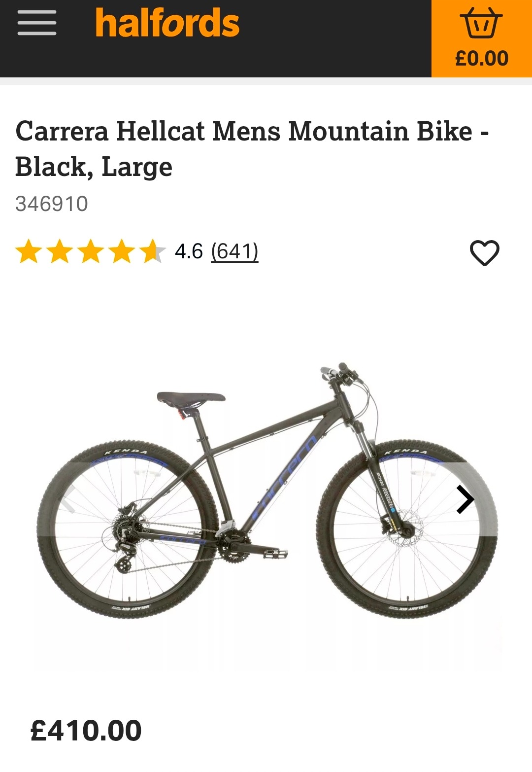This screenshot has width=532, height=772.
Task: Tap the £410.00 price
Action: (86, 731)
